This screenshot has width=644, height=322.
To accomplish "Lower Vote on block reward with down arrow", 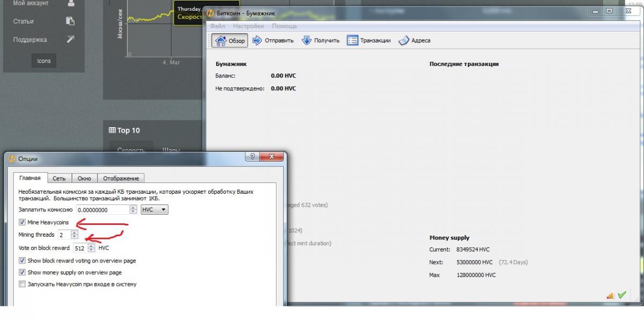I will click(91, 250).
